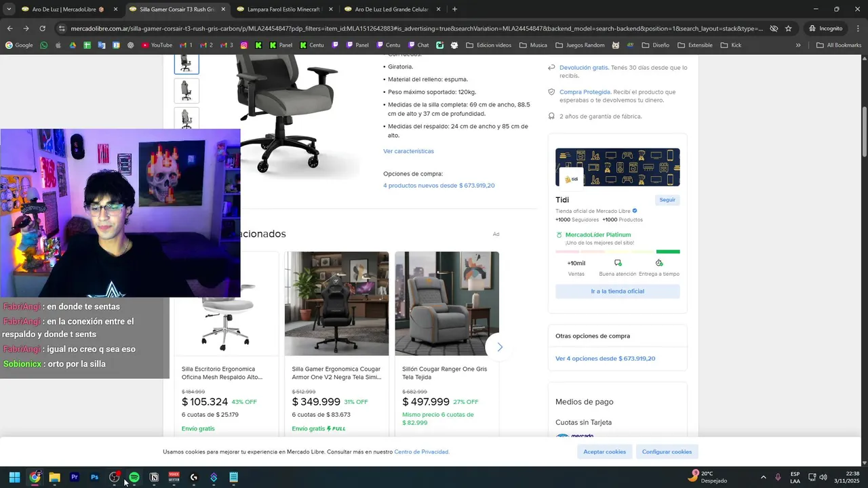Open a new browser tab
This screenshot has height=488, width=868.
point(454,9)
